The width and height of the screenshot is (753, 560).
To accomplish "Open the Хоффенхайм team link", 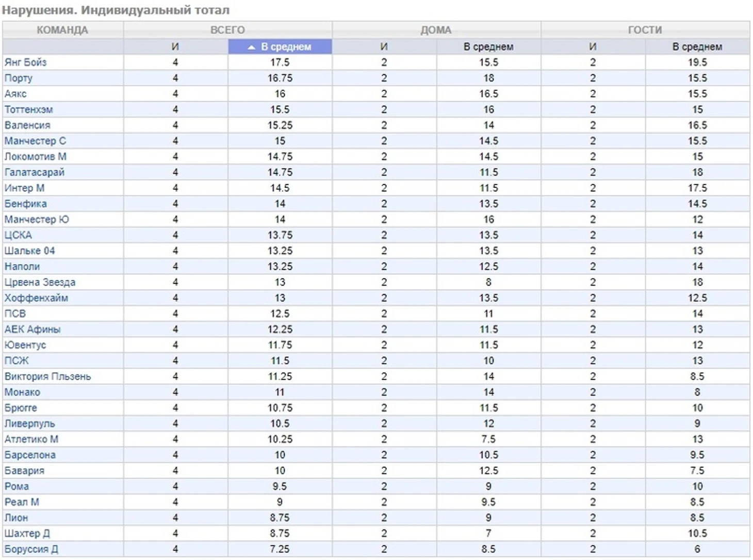I will pyautogui.click(x=36, y=298).
